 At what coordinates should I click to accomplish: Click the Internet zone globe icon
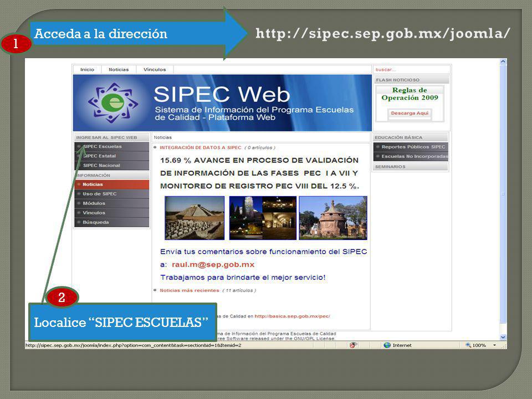pos(387,345)
